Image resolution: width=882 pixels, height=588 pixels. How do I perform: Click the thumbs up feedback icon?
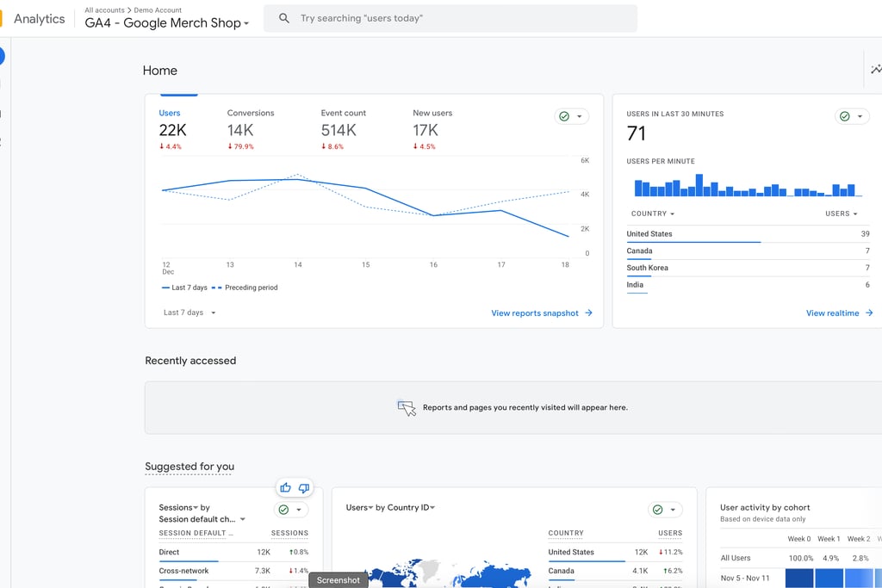[x=286, y=488]
